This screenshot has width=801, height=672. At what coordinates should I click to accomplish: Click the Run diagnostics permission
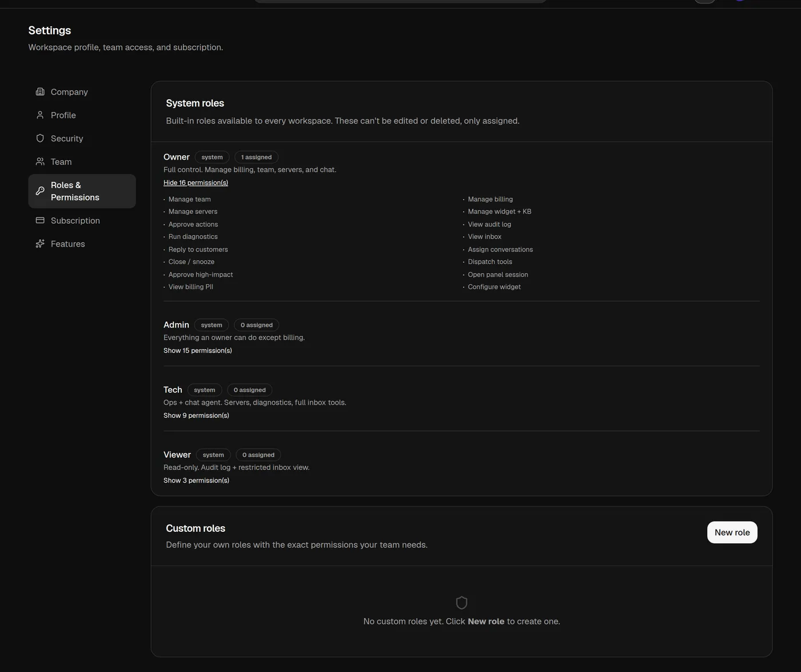(x=193, y=237)
